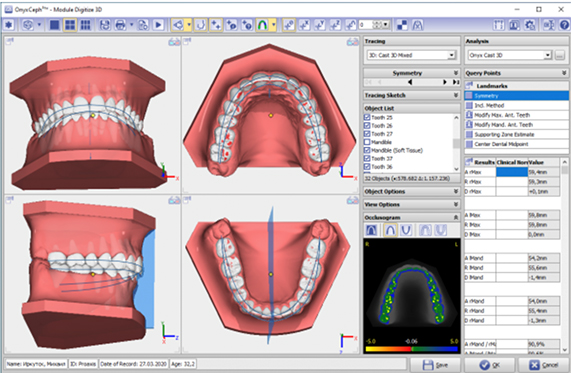Image resolution: width=571 pixels, height=373 pixels.
Task: Click the play button in toolbar
Action: point(158,25)
